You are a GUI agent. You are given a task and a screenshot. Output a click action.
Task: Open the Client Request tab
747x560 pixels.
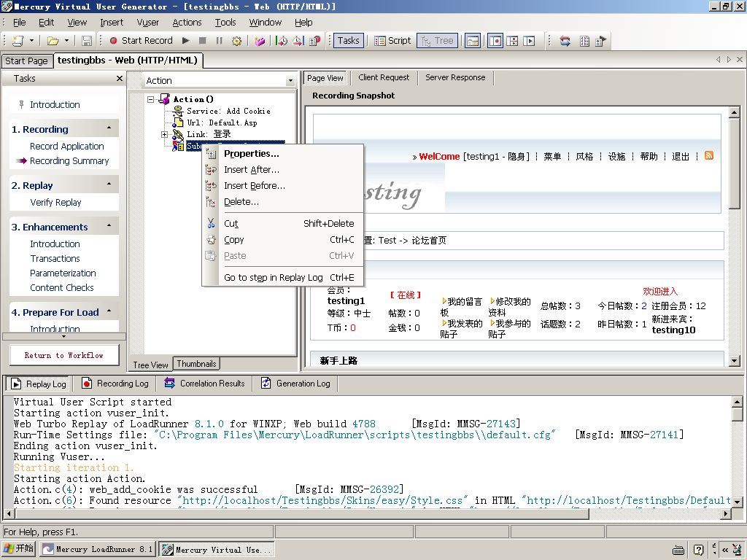point(384,77)
